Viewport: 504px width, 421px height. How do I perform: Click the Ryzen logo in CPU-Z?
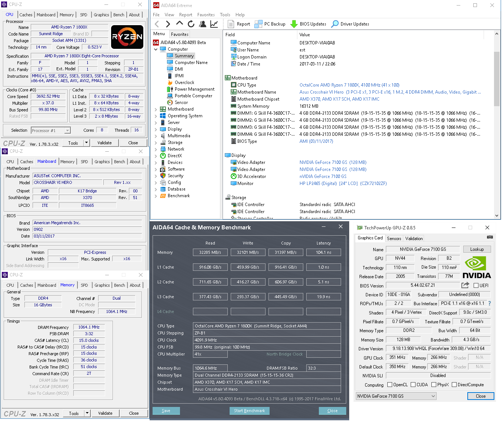(127, 37)
